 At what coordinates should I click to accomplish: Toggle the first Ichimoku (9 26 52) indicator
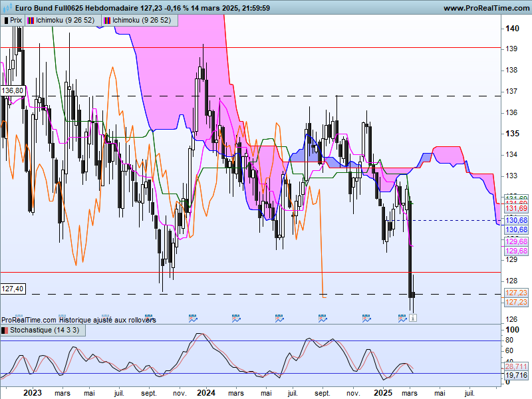63,21
